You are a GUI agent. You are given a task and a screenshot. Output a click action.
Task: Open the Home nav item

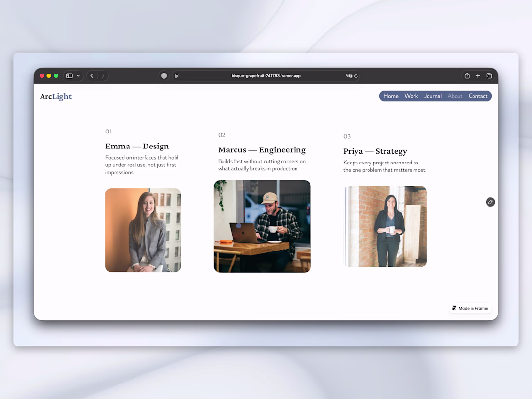[x=391, y=96]
